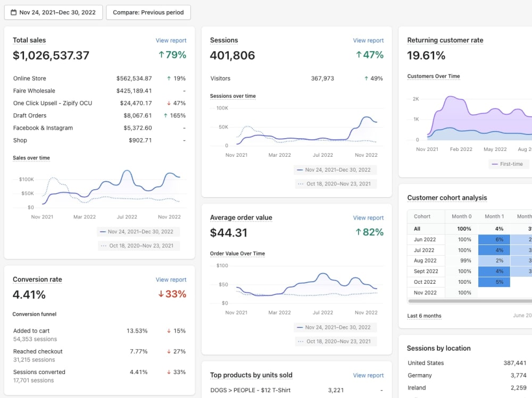Click the Average order value heading
532x398 pixels.
[x=241, y=217]
